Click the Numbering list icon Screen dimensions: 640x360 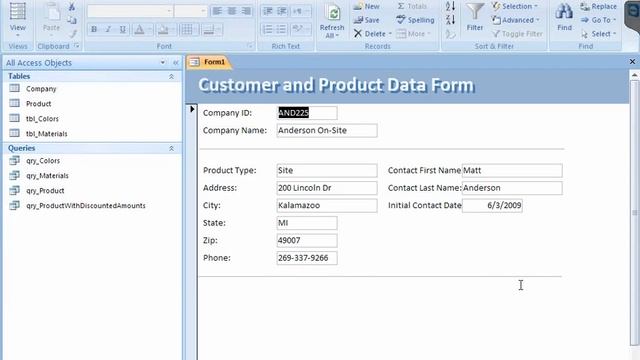(x=267, y=29)
